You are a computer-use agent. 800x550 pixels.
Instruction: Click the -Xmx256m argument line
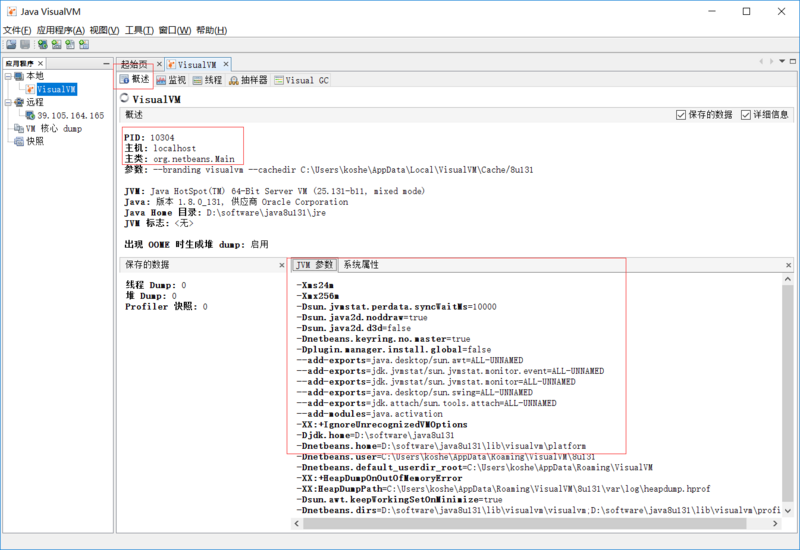[317, 296]
